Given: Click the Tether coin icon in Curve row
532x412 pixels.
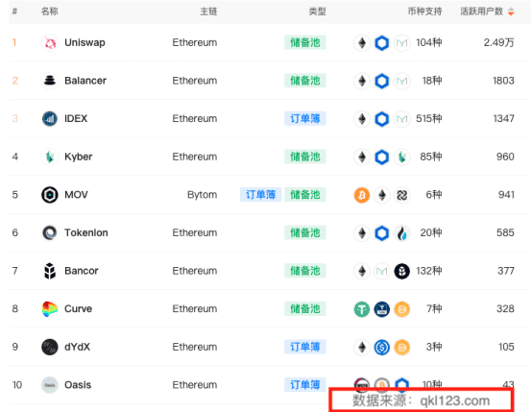Looking at the screenshot, I should pyautogui.click(x=362, y=309).
